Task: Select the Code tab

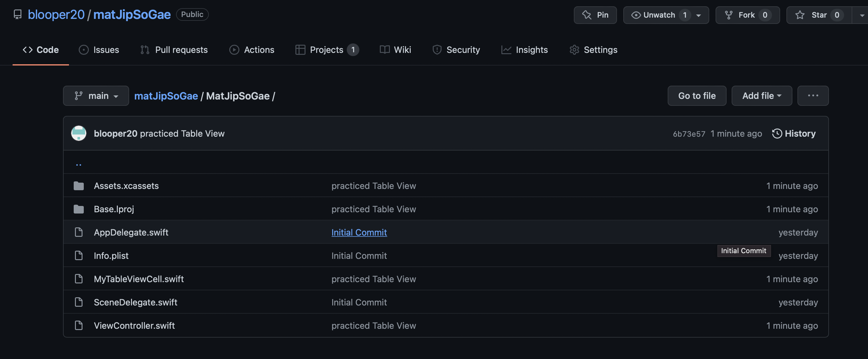Action: point(41,50)
